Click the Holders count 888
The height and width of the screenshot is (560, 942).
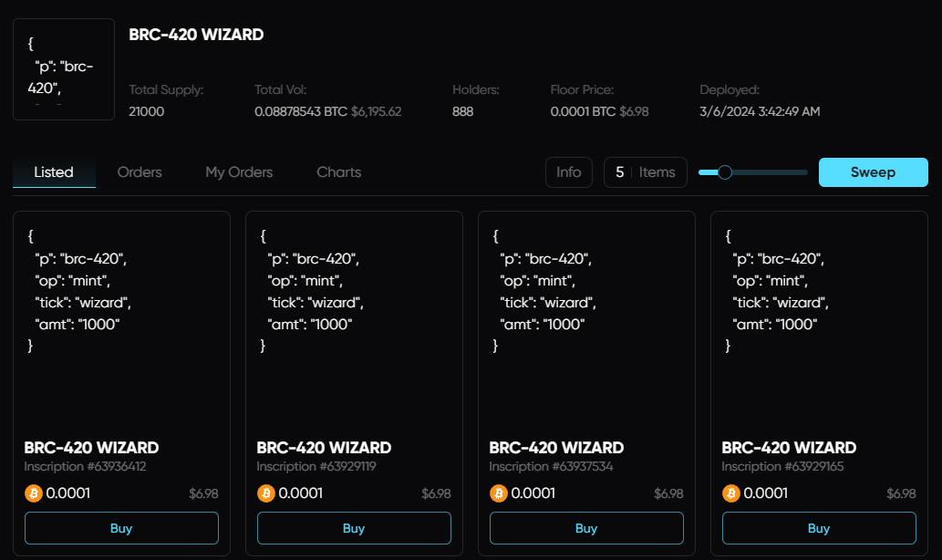(x=463, y=112)
